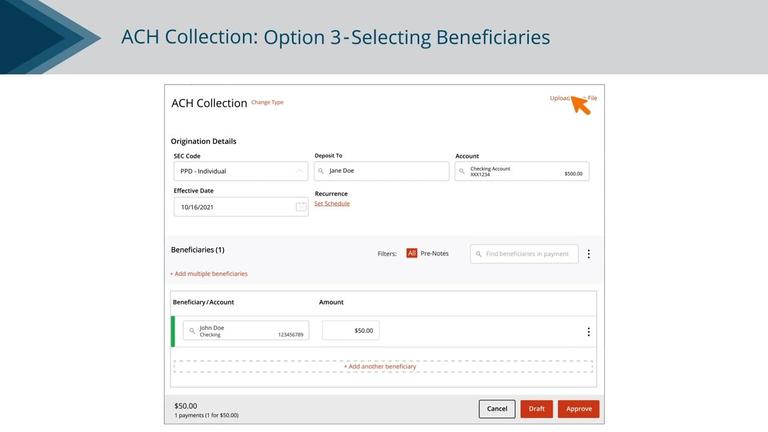Click the search icon beside John Doe
768x432 pixels.
click(x=192, y=331)
